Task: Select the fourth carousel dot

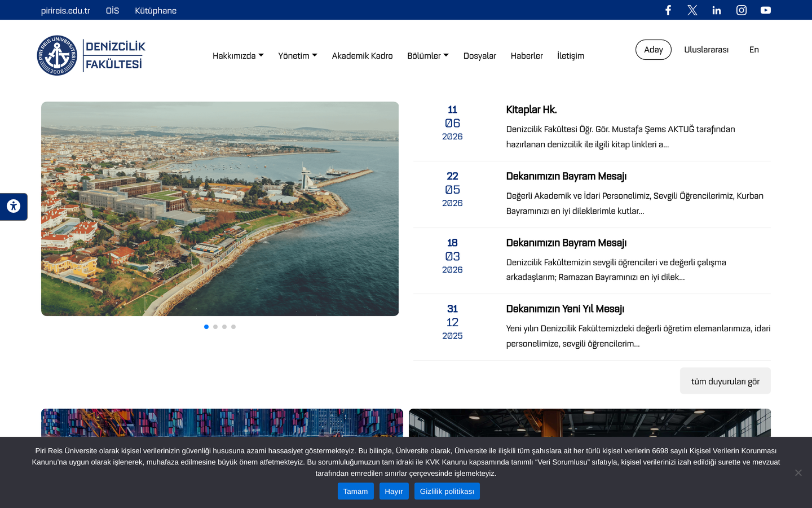Action: (x=233, y=327)
